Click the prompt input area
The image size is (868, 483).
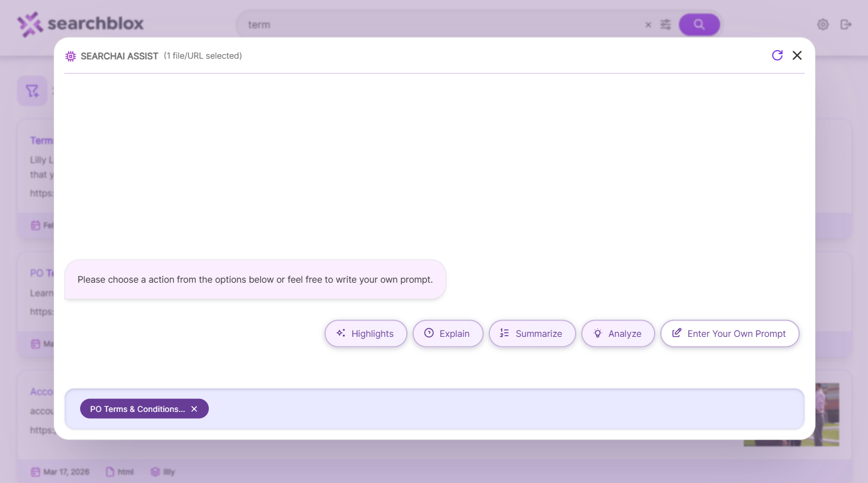coord(435,409)
